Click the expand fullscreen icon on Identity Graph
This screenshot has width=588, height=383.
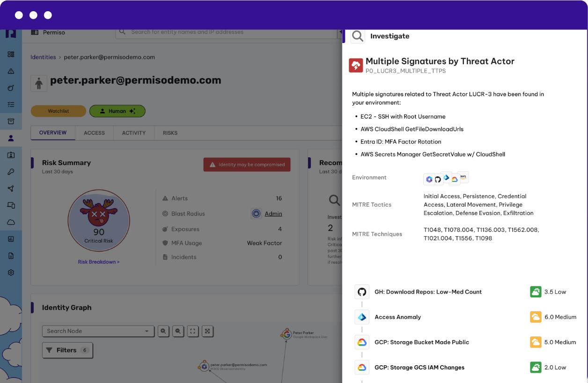pyautogui.click(x=208, y=331)
